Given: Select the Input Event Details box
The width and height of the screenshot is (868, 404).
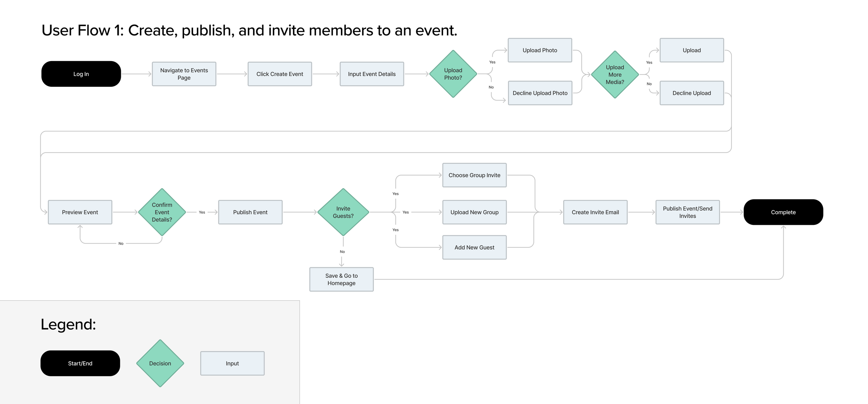Looking at the screenshot, I should click(372, 74).
